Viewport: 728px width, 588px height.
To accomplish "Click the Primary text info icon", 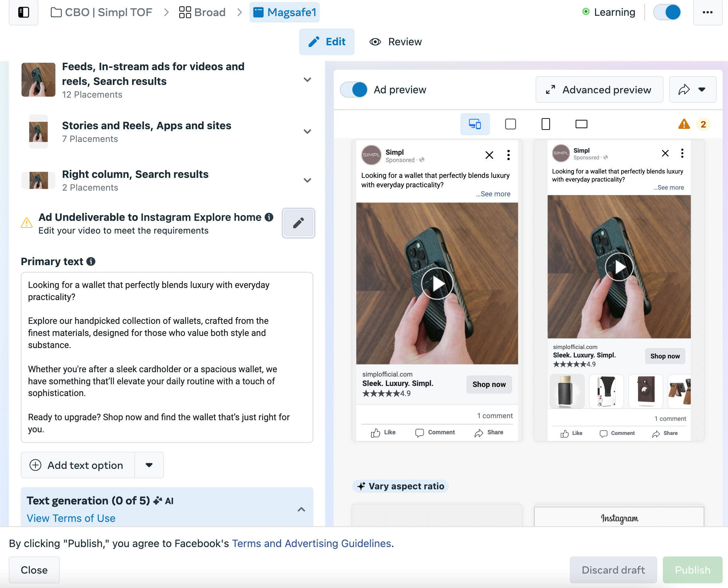I will pyautogui.click(x=91, y=261).
